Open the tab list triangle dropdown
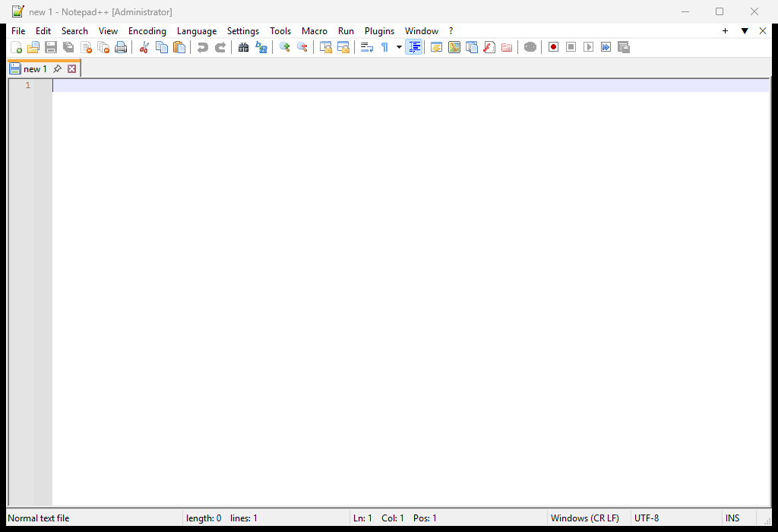778x532 pixels. [x=745, y=30]
